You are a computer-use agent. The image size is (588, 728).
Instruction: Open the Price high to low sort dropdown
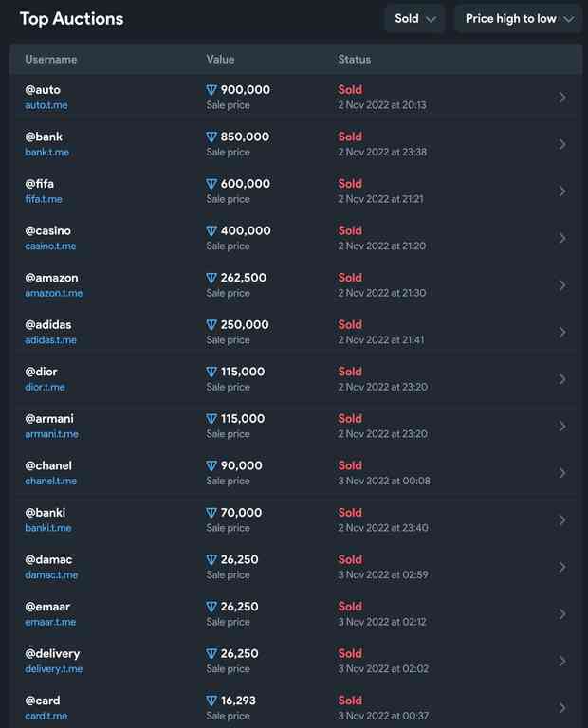tap(519, 19)
